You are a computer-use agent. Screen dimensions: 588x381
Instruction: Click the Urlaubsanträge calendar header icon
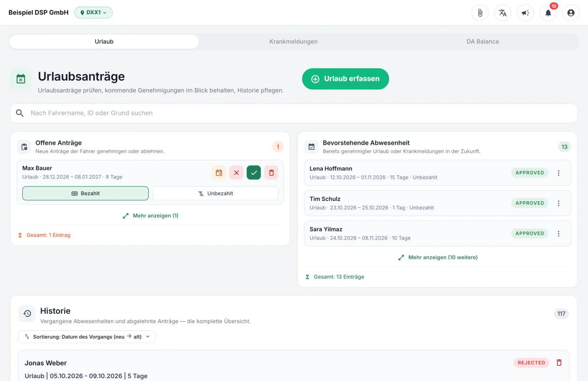(21, 79)
